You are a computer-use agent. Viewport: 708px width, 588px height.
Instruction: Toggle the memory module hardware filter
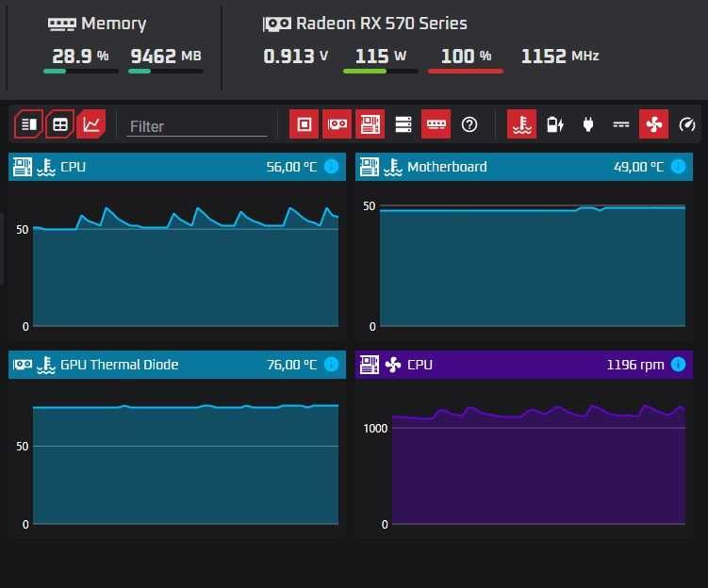tap(436, 124)
